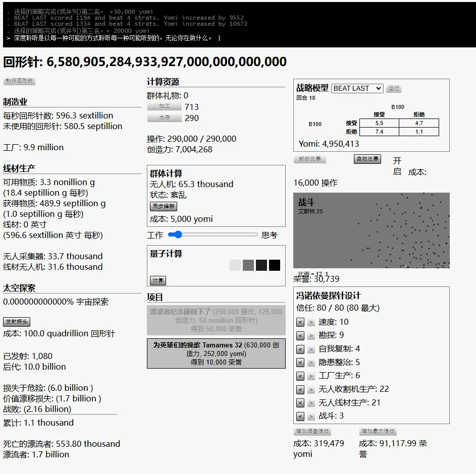The height and width of the screenshot is (474, 476).
Task: Click the 1,1 payoff cell
Action: click(x=419, y=132)
